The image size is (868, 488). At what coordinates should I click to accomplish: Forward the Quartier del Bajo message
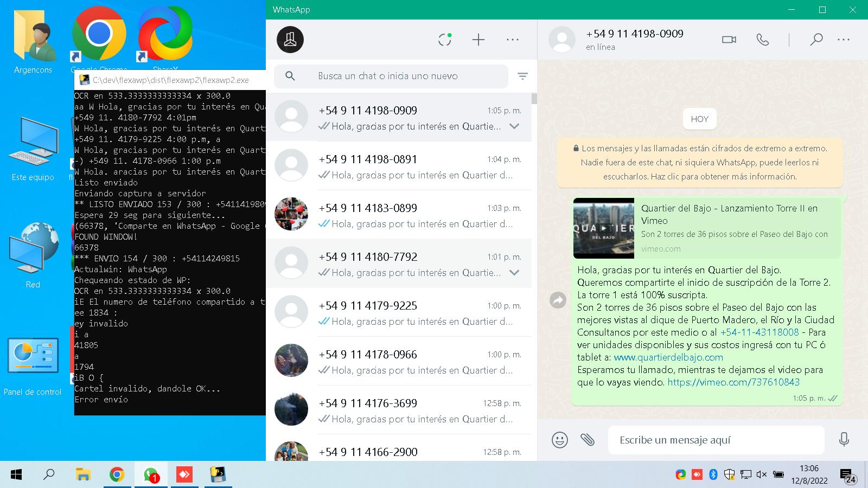tap(558, 300)
